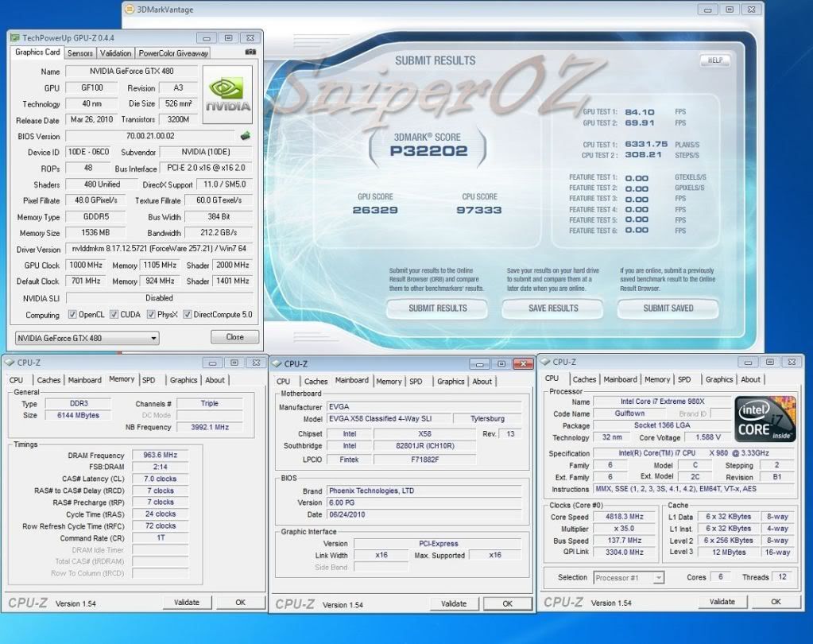Toggle the PhysX checkbox
813x644 pixels.
[x=151, y=315]
